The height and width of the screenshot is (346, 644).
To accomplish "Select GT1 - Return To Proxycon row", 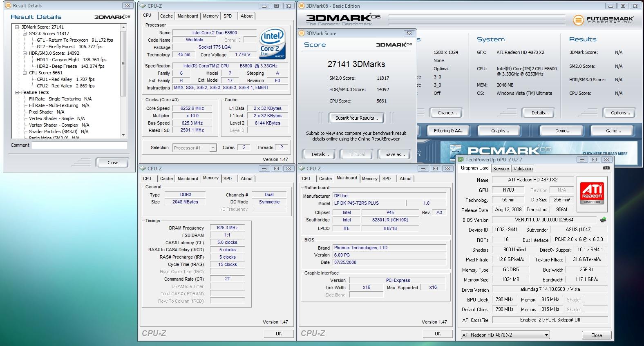I will pyautogui.click(x=75, y=40).
